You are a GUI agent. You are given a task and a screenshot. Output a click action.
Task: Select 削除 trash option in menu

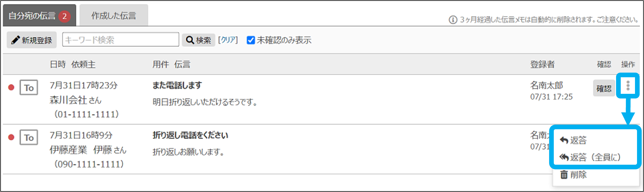pyautogui.click(x=573, y=175)
